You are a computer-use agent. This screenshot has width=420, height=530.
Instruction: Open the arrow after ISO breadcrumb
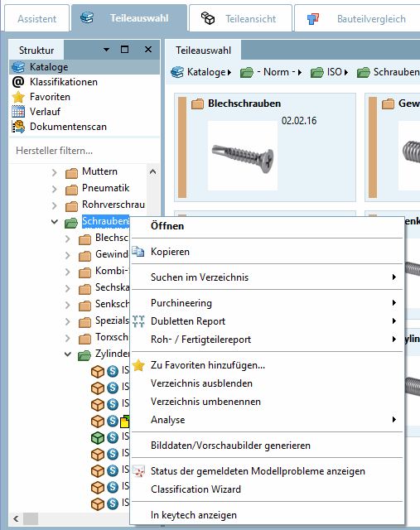coord(346,72)
